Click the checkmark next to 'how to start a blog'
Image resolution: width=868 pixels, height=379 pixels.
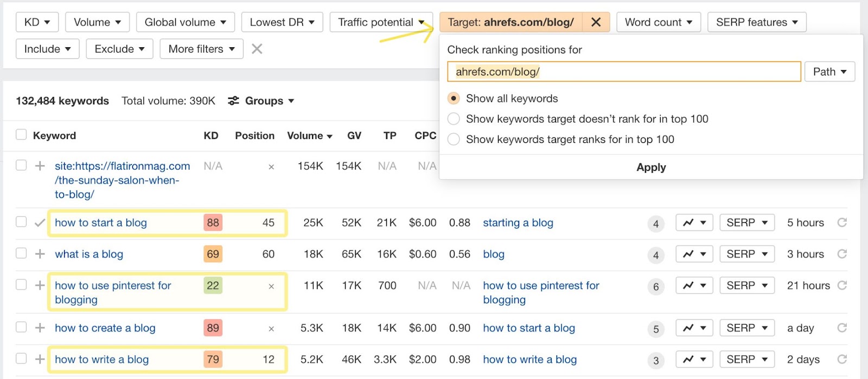click(40, 223)
